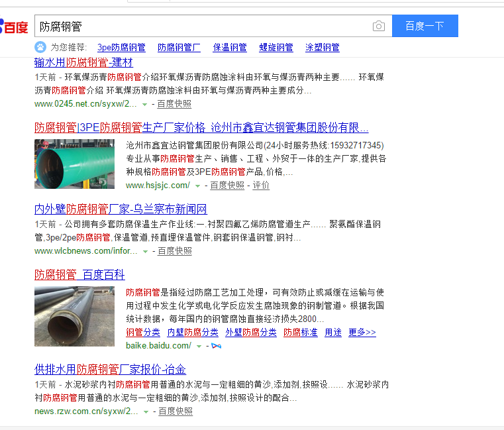Open the news.rzw.com.cn/syxw URL
Viewport: 504px width, 430px height.
pyautogui.click(x=86, y=411)
